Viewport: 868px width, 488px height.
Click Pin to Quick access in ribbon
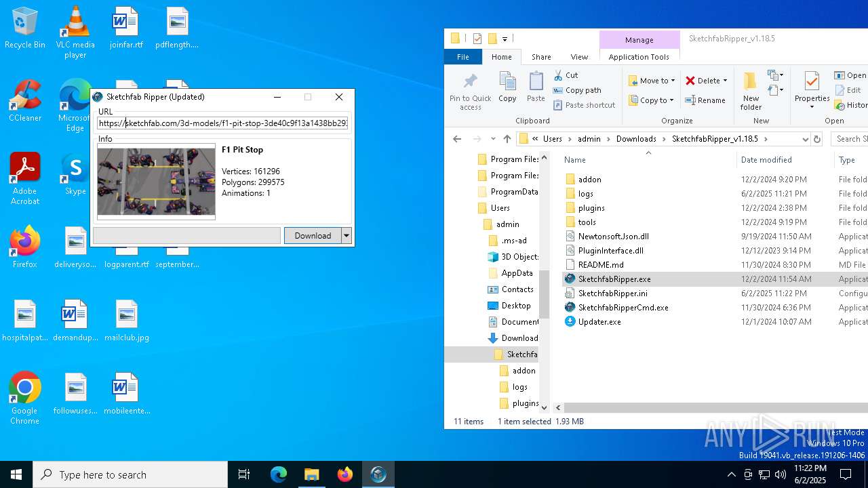pyautogui.click(x=470, y=91)
